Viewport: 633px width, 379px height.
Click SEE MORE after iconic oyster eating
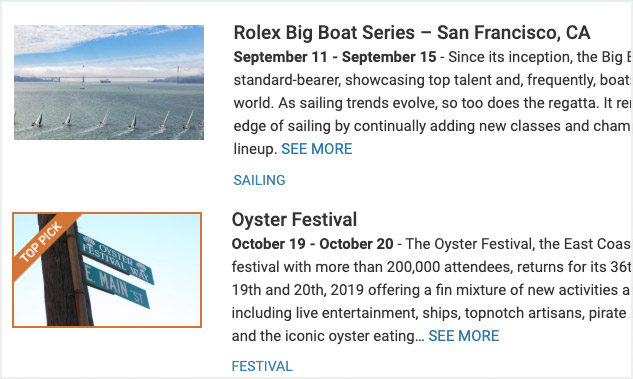463,336
